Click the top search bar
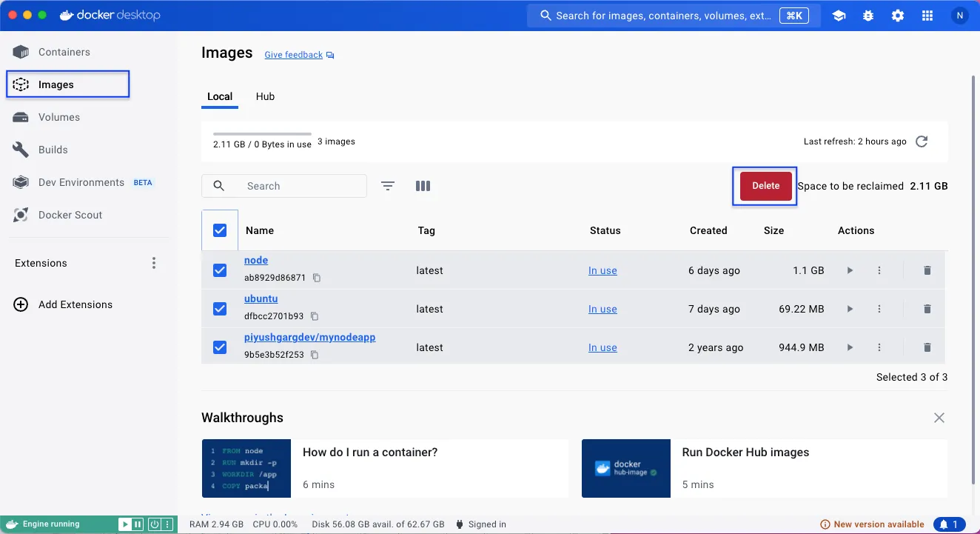 [x=674, y=16]
